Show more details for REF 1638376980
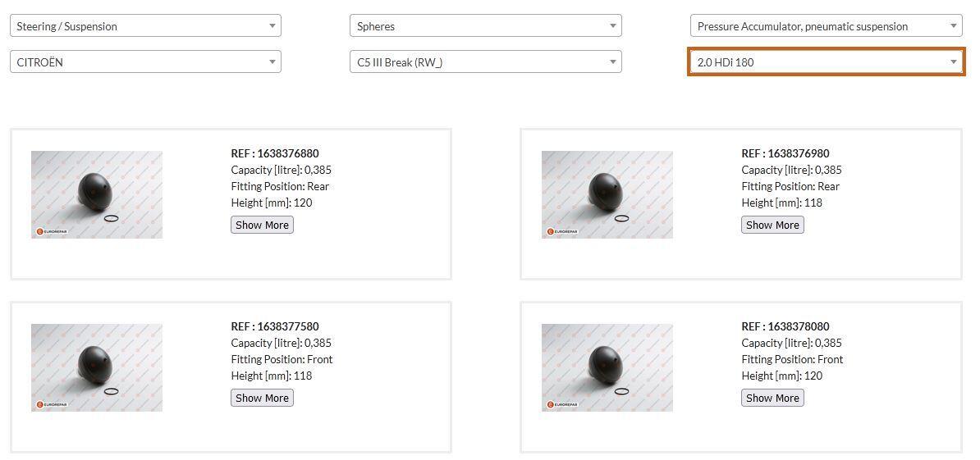This screenshot has height=460, width=980. [772, 225]
